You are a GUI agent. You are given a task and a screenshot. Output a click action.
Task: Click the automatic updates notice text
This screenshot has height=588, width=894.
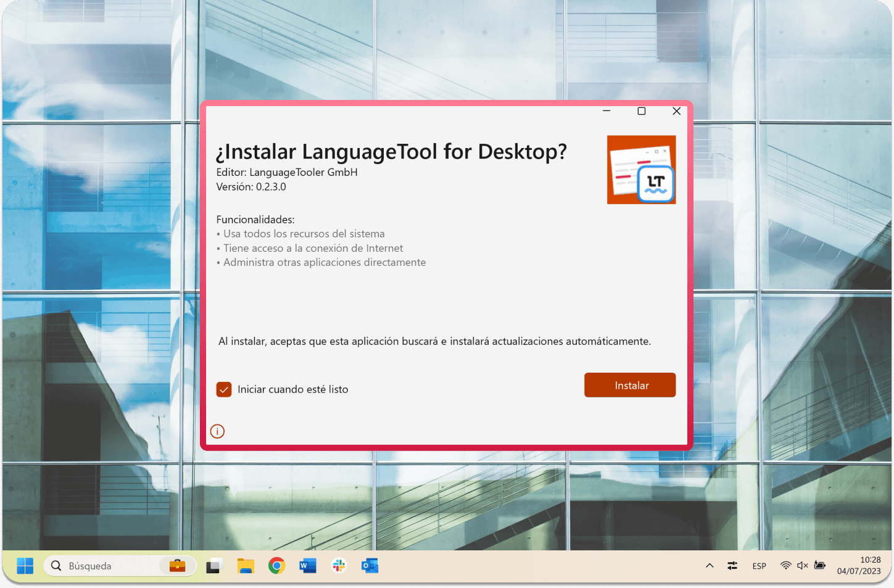pyautogui.click(x=434, y=341)
